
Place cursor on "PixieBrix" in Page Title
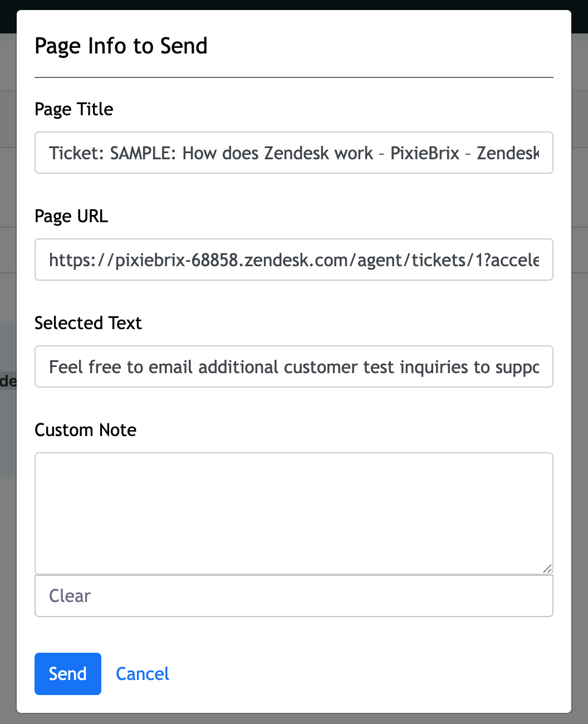point(424,153)
